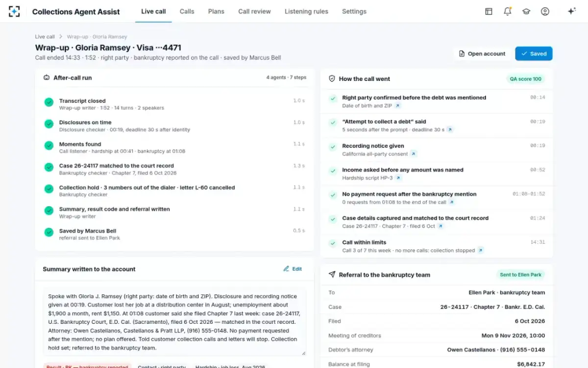Click the 01:24 timestamp for case details
This screenshot has height=368, width=588.
click(538, 218)
